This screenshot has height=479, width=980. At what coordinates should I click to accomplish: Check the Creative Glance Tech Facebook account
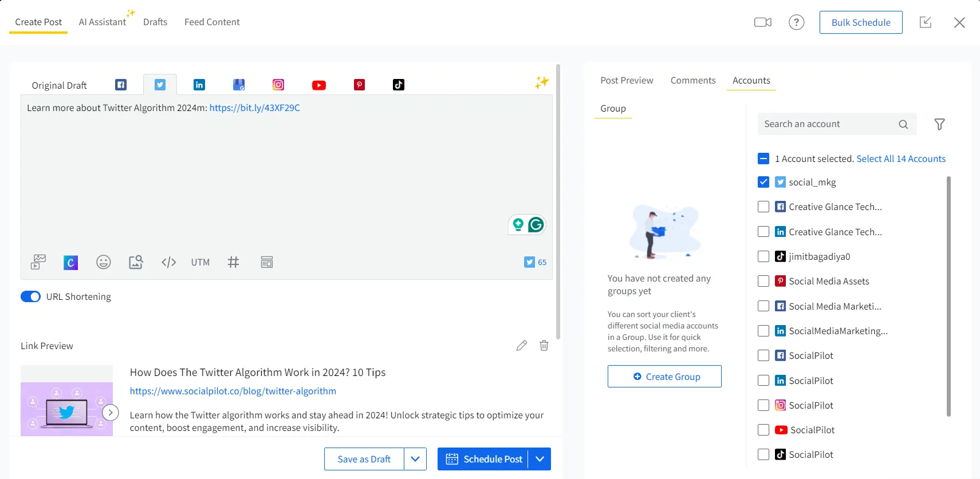tap(763, 207)
